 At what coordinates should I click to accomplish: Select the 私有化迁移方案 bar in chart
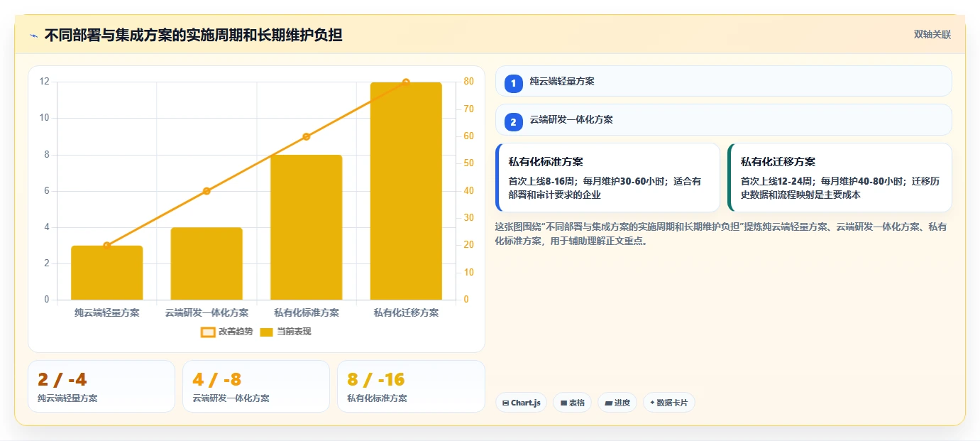pos(406,191)
